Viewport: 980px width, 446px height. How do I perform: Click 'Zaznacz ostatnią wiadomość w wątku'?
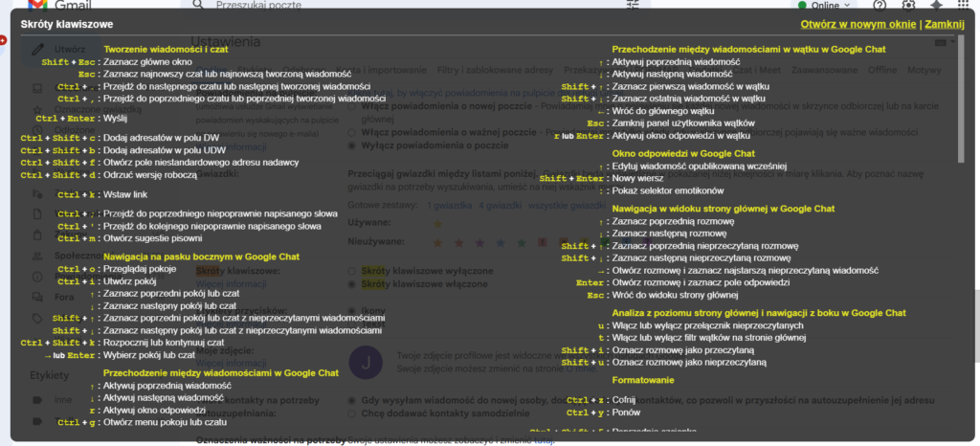(x=689, y=98)
